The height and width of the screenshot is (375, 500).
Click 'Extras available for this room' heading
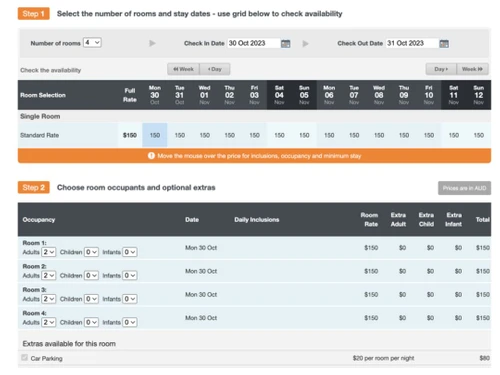tap(69, 344)
